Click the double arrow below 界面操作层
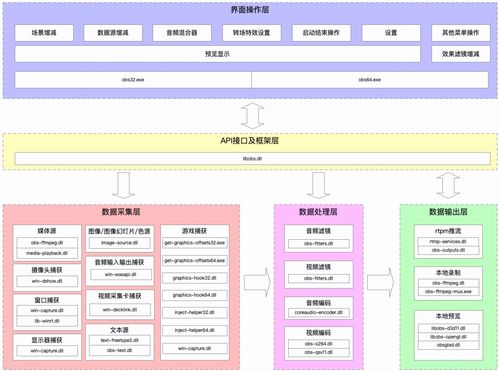 [x=252, y=116]
